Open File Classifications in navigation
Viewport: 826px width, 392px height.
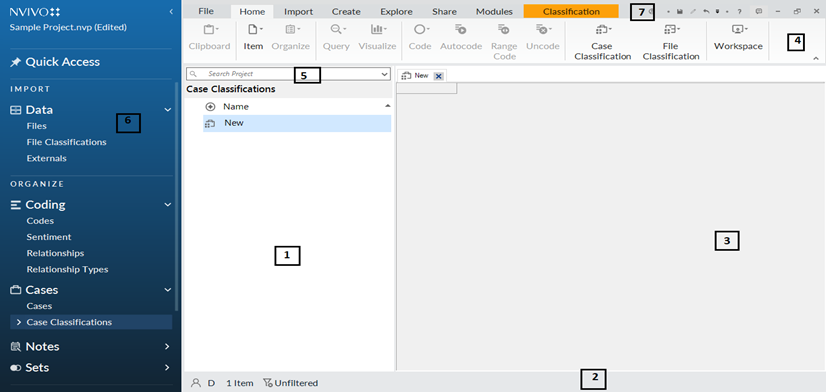66,142
